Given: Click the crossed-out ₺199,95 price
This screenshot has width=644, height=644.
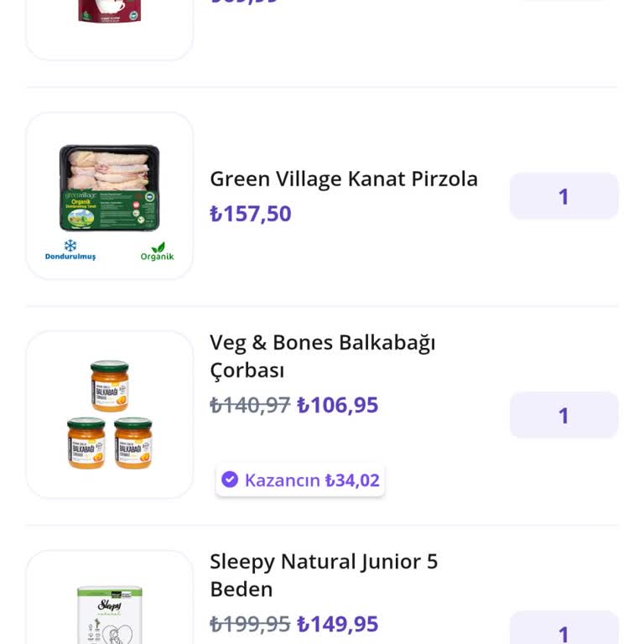Looking at the screenshot, I should click(250, 625).
